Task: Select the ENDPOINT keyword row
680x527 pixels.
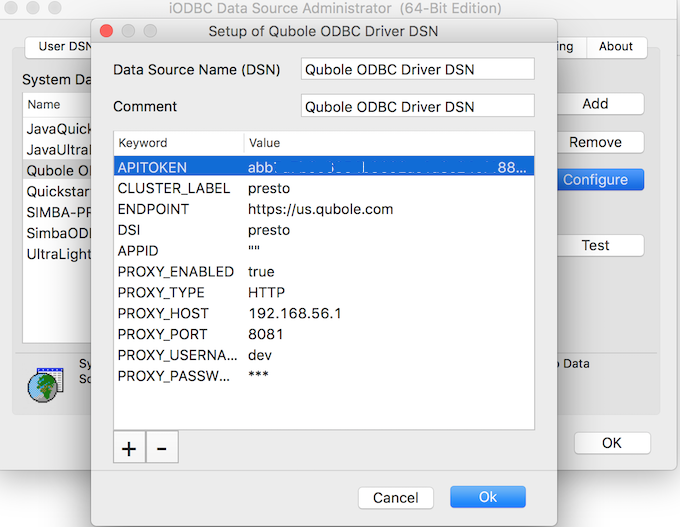Action: [324, 209]
